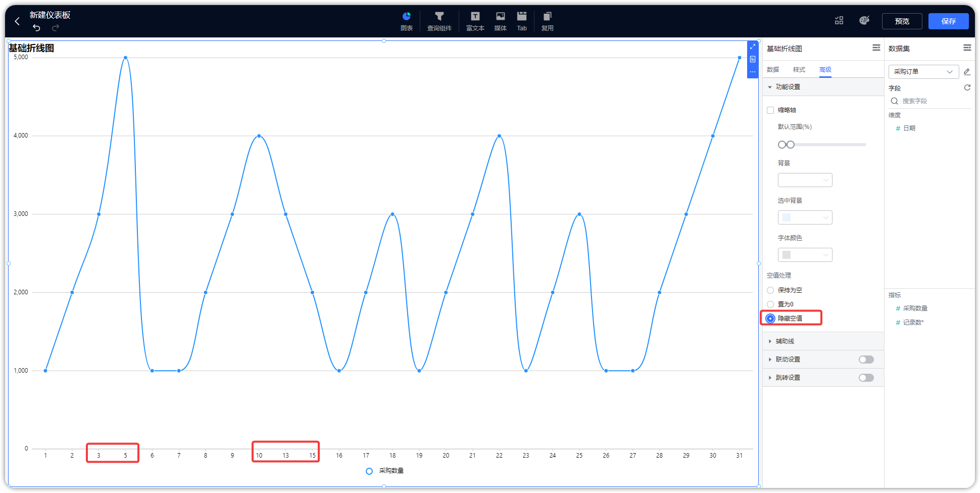
Task: Expand the chart to fullscreen
Action: pyautogui.click(x=753, y=47)
